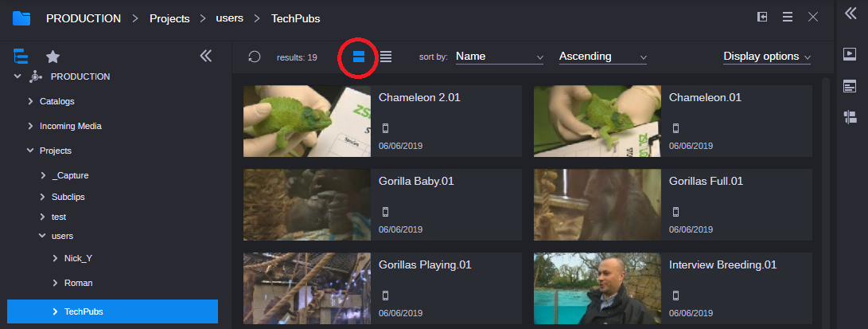The width and height of the screenshot is (868, 329).
Task: Collapse the left sidebar panel
Action: click(205, 56)
